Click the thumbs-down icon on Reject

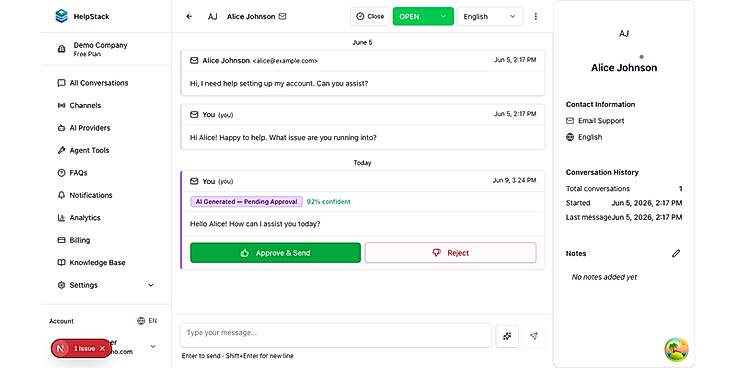[437, 253]
